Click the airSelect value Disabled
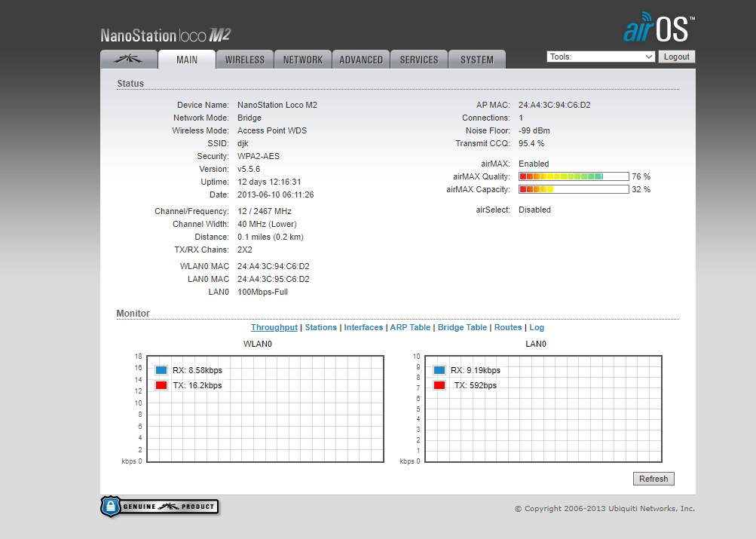The height and width of the screenshot is (539, 756). click(x=534, y=210)
